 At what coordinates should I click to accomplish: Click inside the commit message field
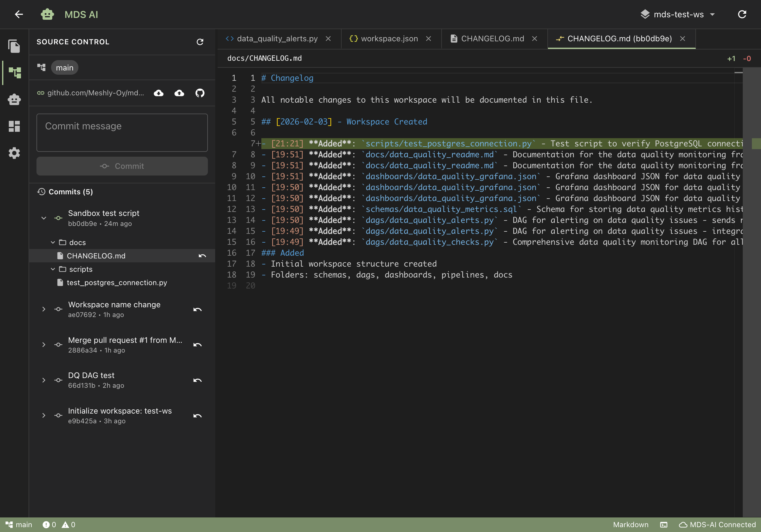click(122, 132)
